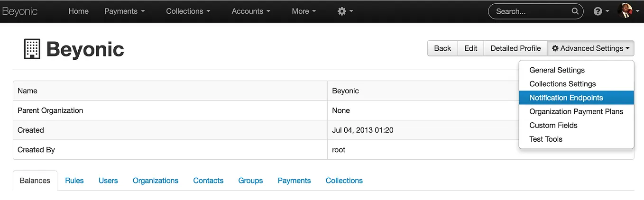This screenshot has width=644, height=200.
Task: Select General Settings from menu
Action: [x=576, y=70]
